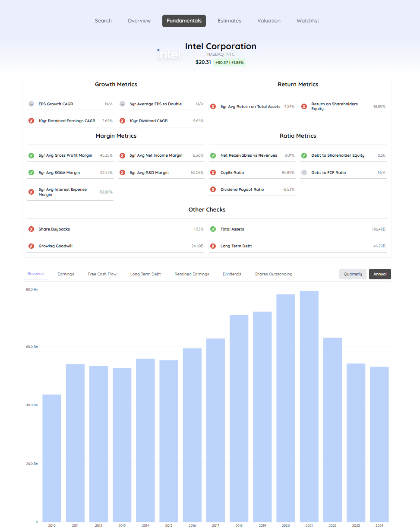Click Long Term Debt red X icon
The width and height of the screenshot is (420, 528).
[213, 246]
